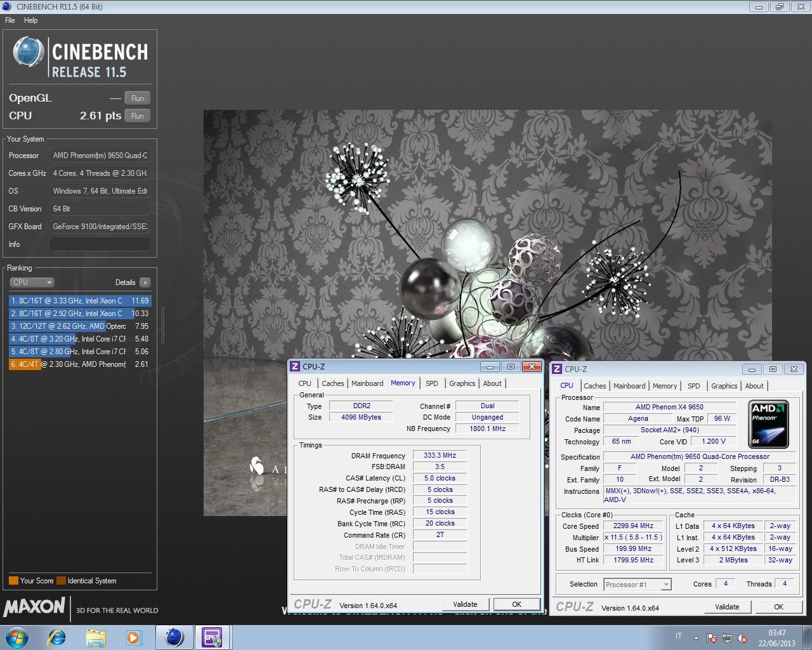Open Windows Media Player taskbar icon
Image resolution: width=812 pixels, height=650 pixels.
coord(134,637)
